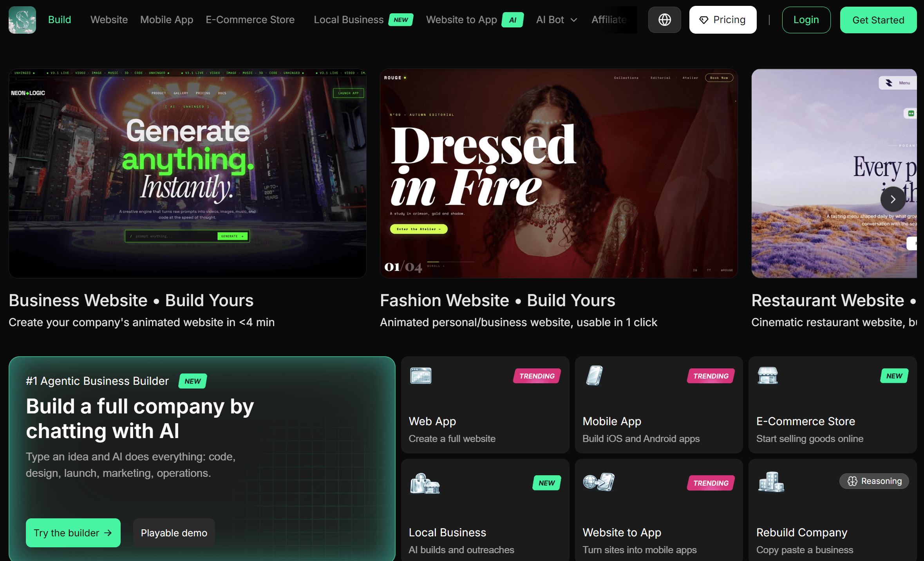
Task: Click the site logo in the top-left
Action: tap(22, 20)
